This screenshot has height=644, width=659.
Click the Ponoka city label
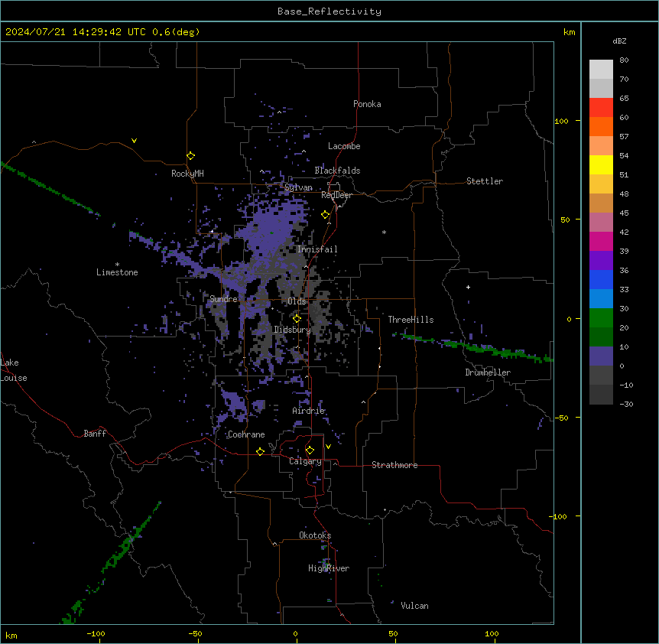[367, 104]
